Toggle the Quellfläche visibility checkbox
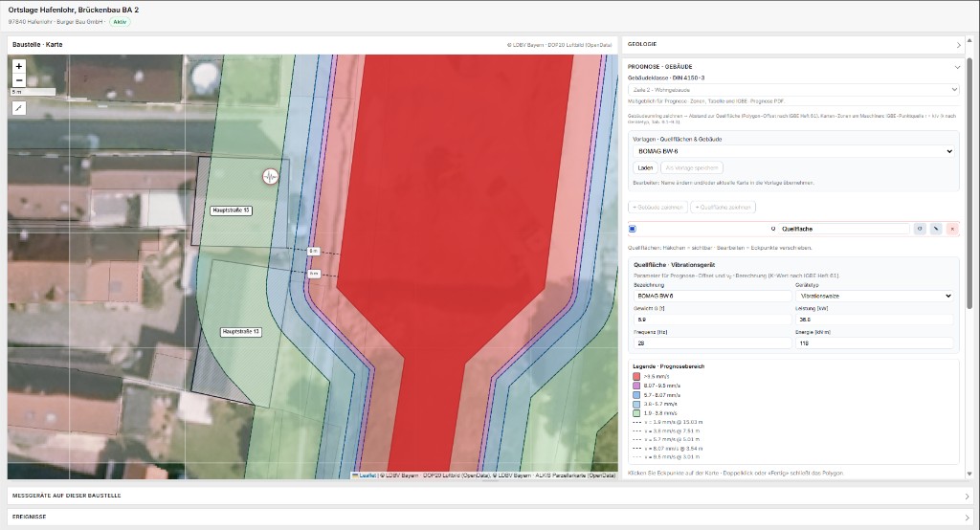Viewport: 980px width, 530px height. 633,229
